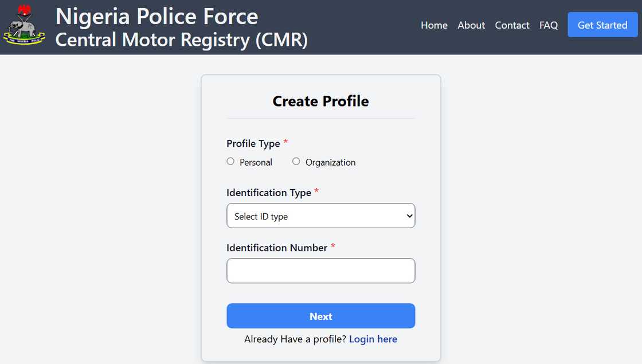The width and height of the screenshot is (642, 364).
Task: Click the Nigeria Police Force title text
Action: coord(156,16)
